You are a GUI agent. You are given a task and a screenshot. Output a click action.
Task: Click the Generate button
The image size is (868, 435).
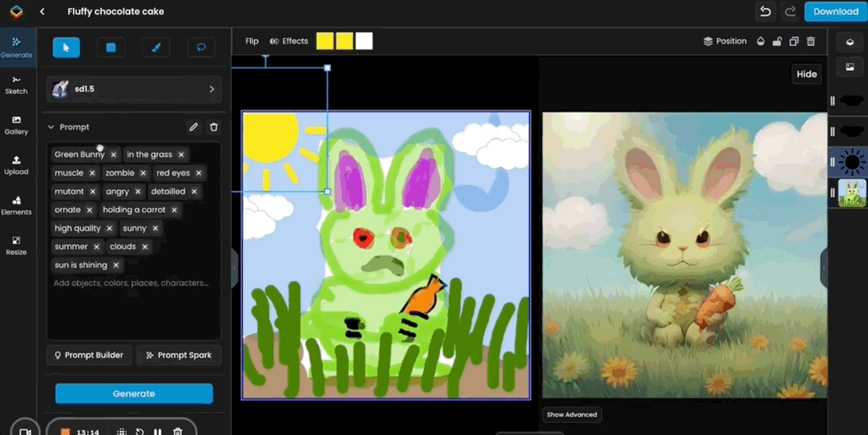click(134, 393)
